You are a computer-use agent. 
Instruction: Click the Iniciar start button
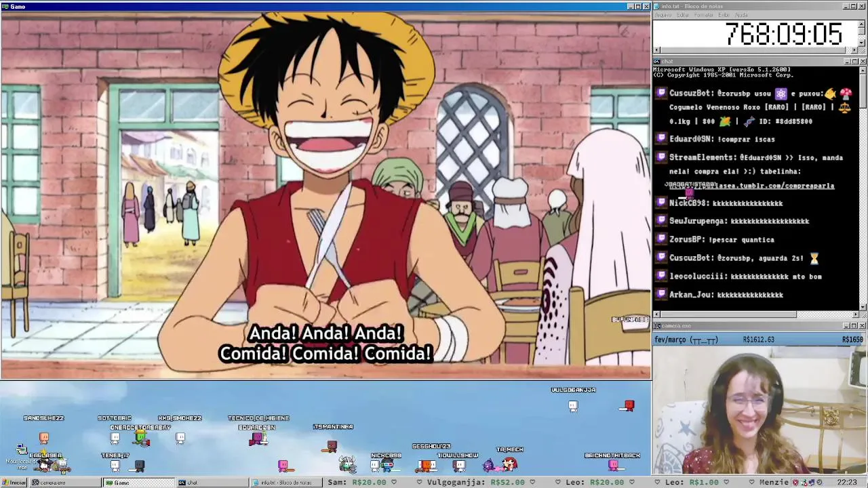(14, 483)
